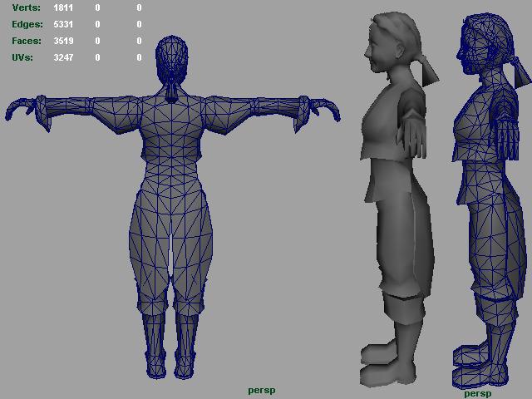
Task: Click the UVs label in heads-up display
Action: tap(22, 57)
